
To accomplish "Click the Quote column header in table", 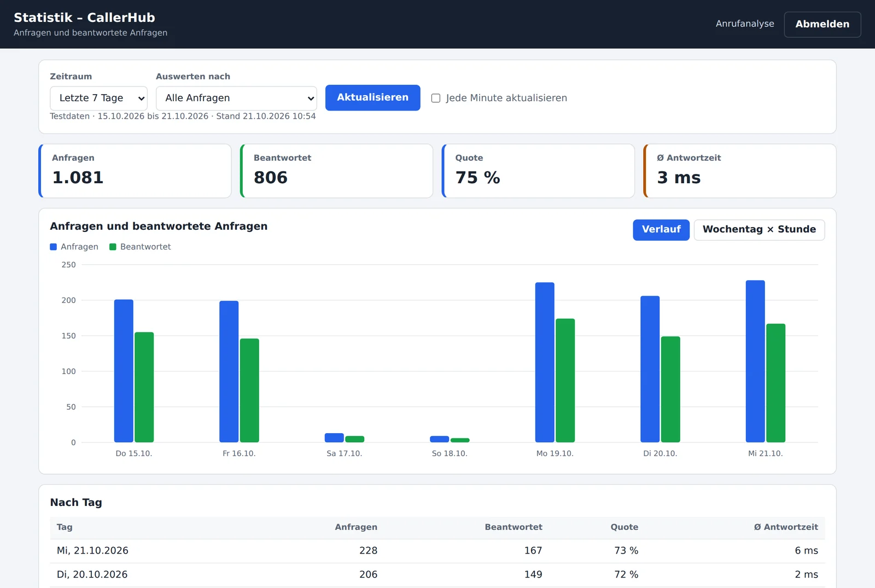I will tap(625, 527).
